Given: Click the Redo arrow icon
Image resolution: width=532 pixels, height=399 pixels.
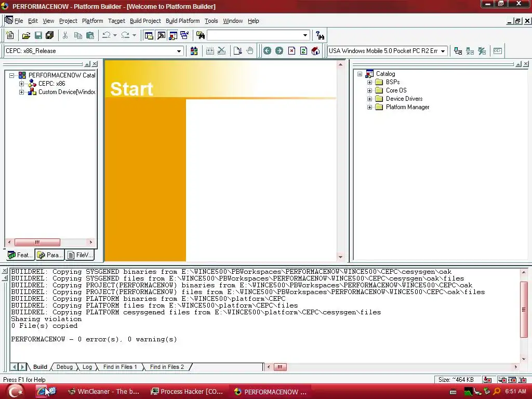Looking at the screenshot, I should click(x=126, y=35).
